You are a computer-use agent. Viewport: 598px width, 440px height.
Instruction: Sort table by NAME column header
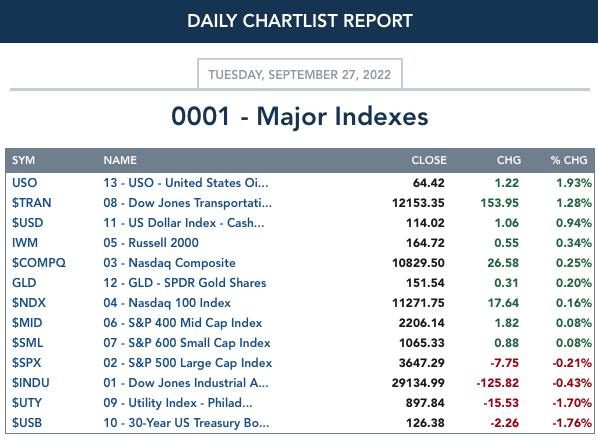coord(120,160)
